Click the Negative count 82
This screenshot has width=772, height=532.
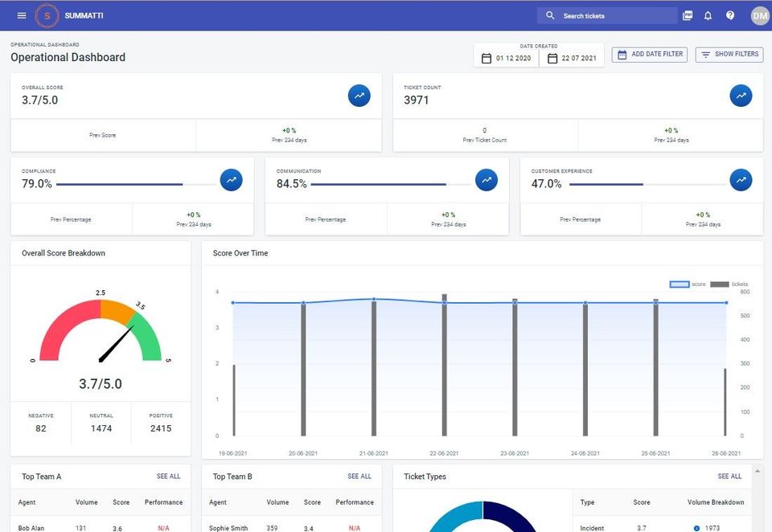click(x=41, y=428)
